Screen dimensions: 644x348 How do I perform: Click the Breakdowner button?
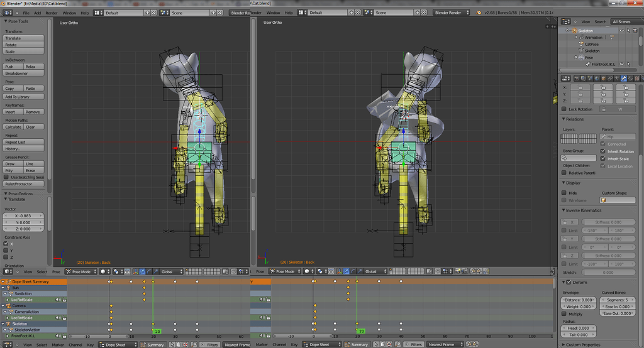23,73
